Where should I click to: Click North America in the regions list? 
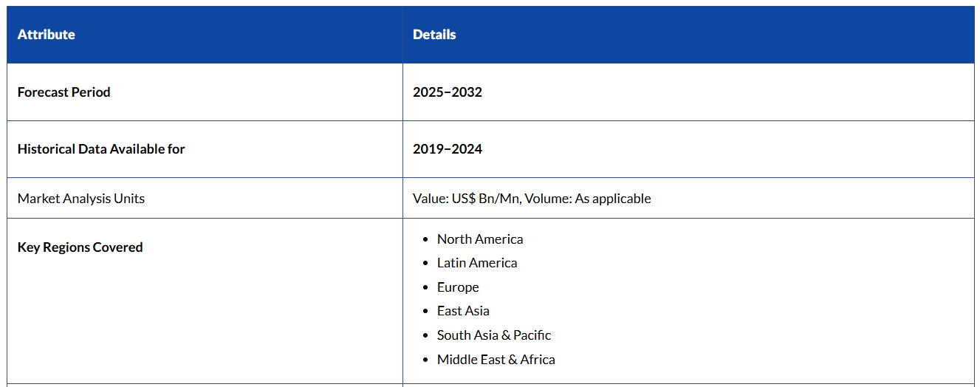[480, 239]
